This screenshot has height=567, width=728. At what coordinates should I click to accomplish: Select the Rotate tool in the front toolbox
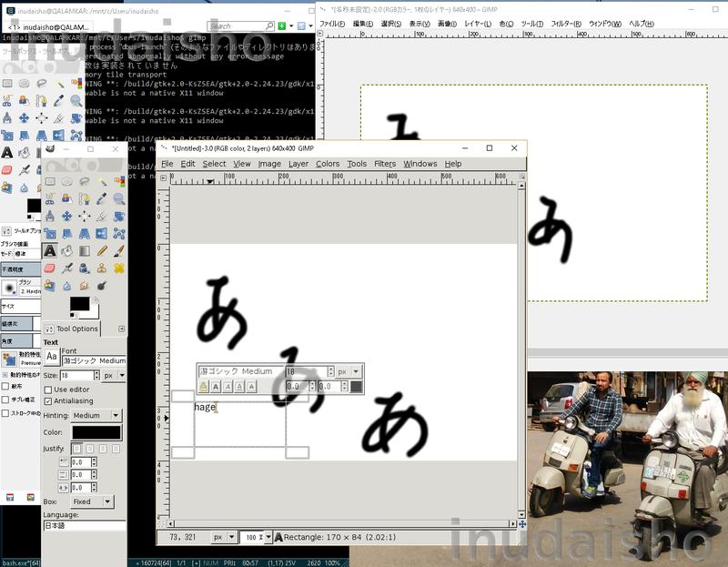(x=119, y=217)
